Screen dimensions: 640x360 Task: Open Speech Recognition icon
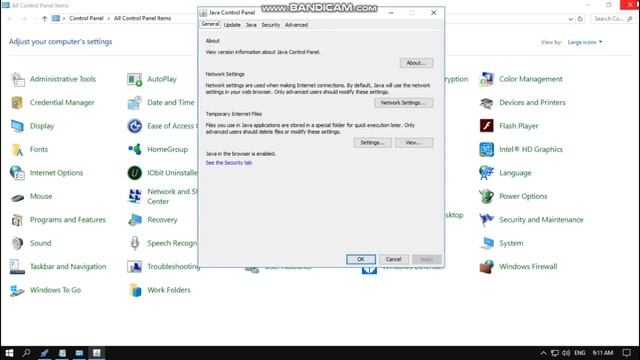pos(135,243)
